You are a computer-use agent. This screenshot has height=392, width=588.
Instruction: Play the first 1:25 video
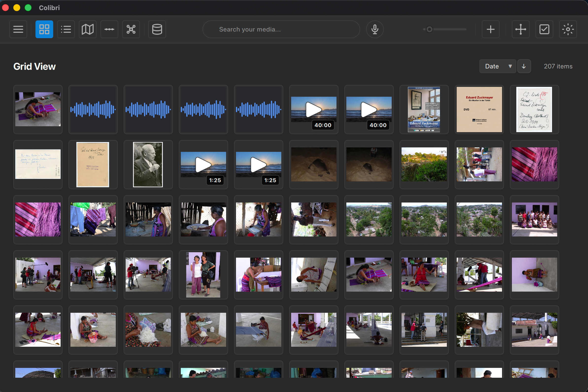(x=203, y=164)
